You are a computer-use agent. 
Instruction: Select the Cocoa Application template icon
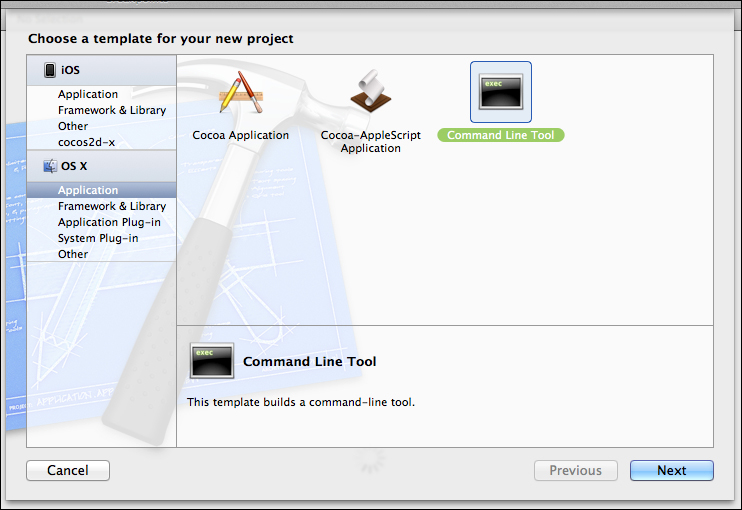240,92
